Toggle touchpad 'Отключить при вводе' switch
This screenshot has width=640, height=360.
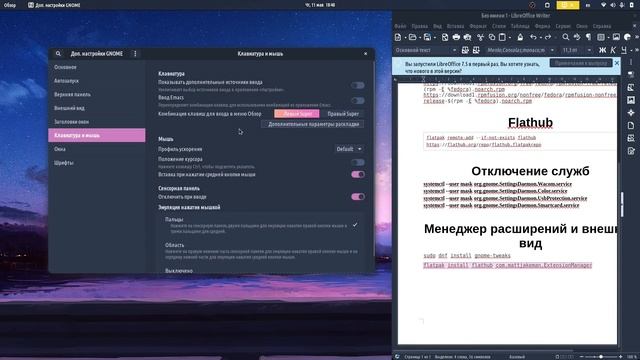click(x=358, y=197)
